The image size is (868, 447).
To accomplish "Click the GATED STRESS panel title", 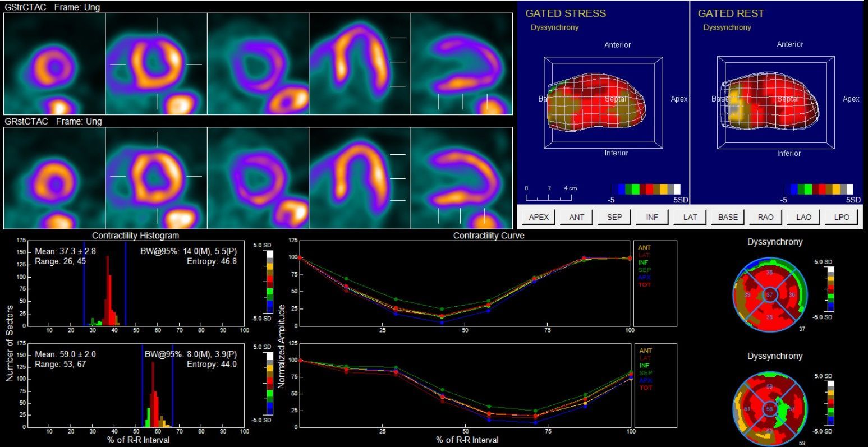I will point(566,13).
